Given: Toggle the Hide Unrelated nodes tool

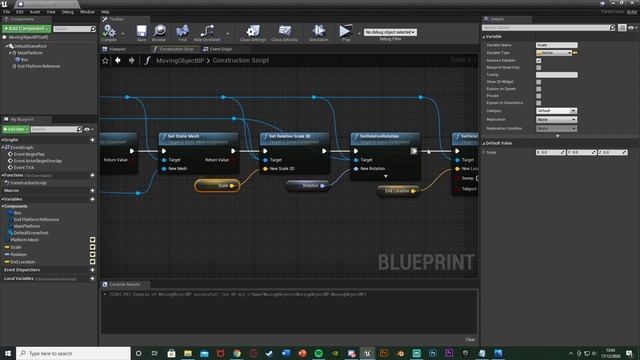Looking at the screenshot, I should point(207,33).
